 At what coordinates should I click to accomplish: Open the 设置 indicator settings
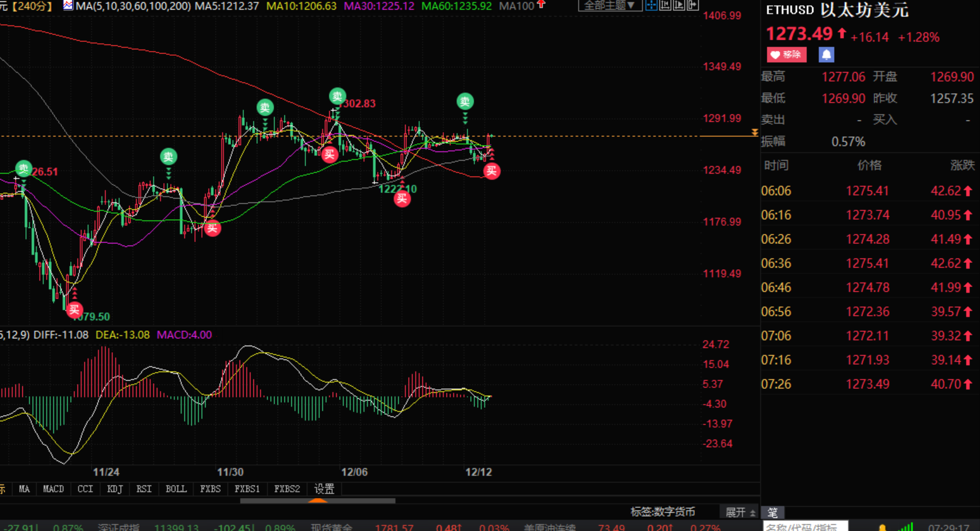coord(324,489)
